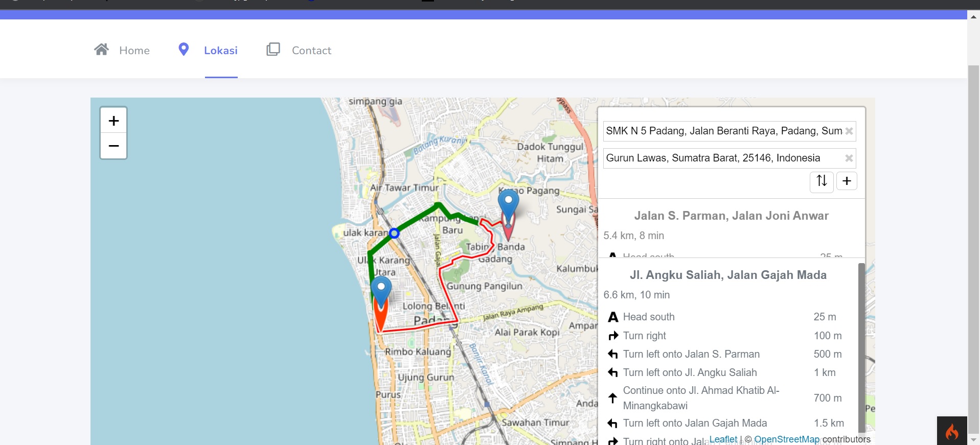Clear the SMK N 5 Padang waypoint
Viewport: 980px width, 445px height.
849,131
